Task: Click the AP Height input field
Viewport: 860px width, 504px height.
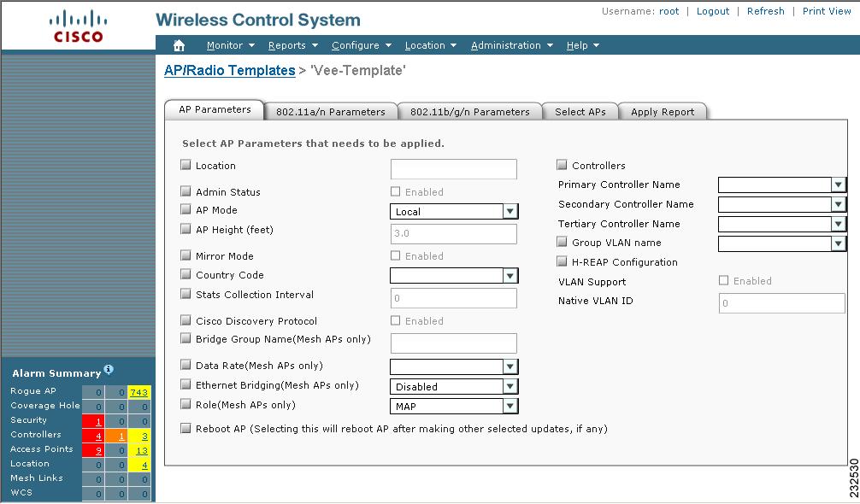Action: coord(454,233)
